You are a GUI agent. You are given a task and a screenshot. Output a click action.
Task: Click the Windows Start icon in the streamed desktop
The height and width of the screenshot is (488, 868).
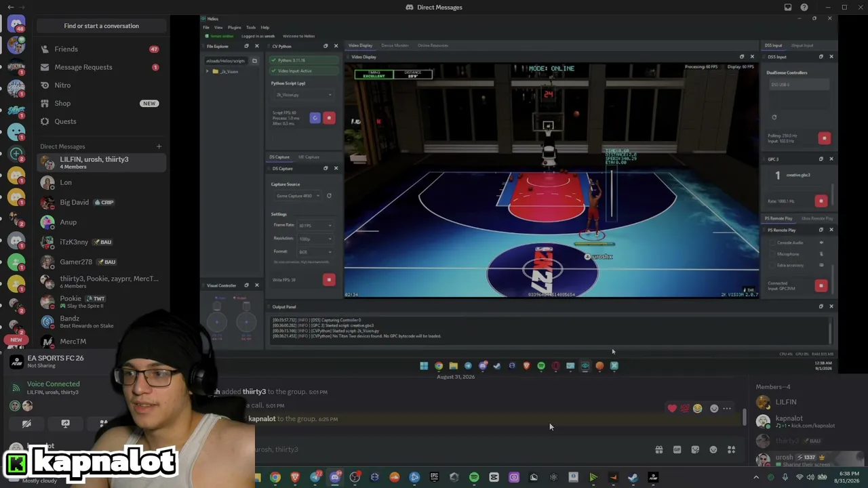click(424, 366)
